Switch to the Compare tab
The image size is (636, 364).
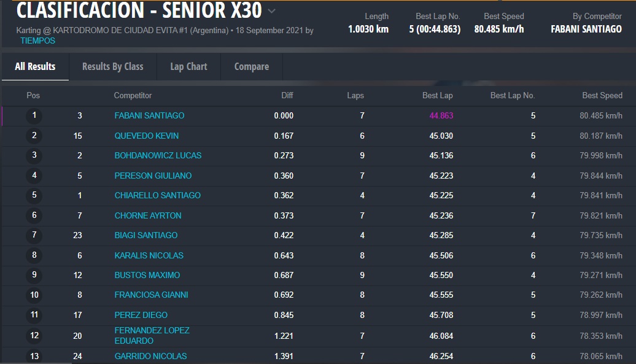coord(252,66)
